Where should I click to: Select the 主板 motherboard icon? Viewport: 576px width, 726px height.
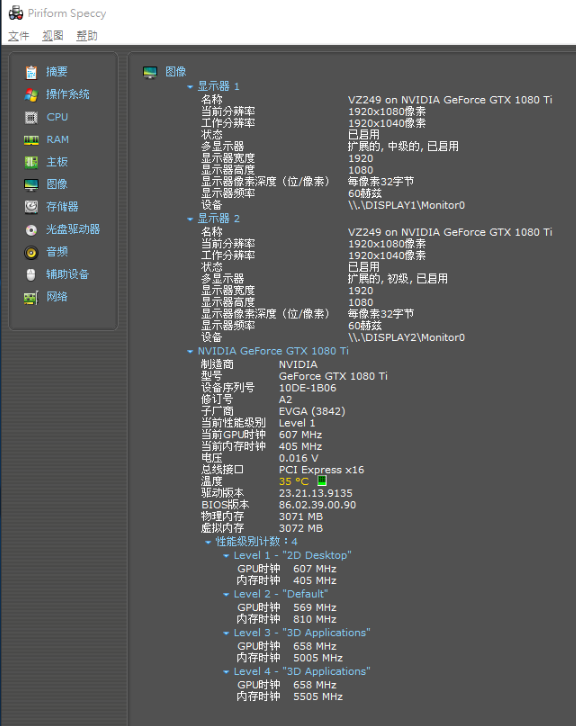point(31,163)
